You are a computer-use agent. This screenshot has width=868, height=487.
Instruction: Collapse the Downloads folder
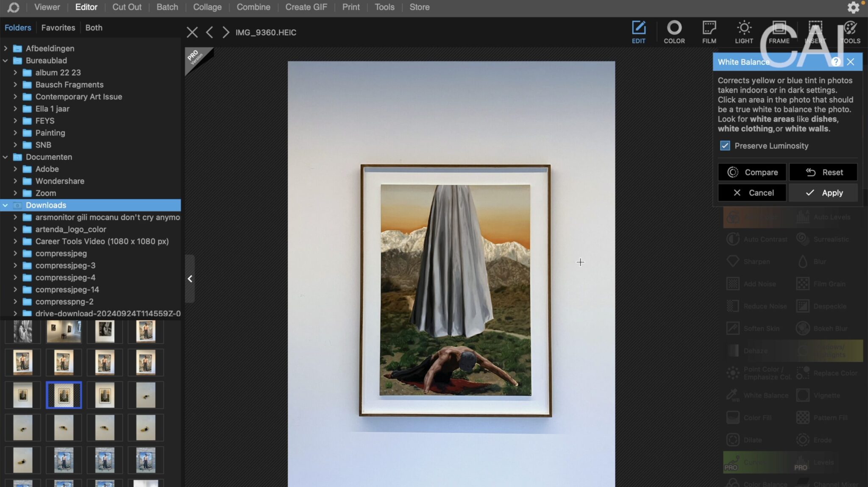click(x=5, y=205)
